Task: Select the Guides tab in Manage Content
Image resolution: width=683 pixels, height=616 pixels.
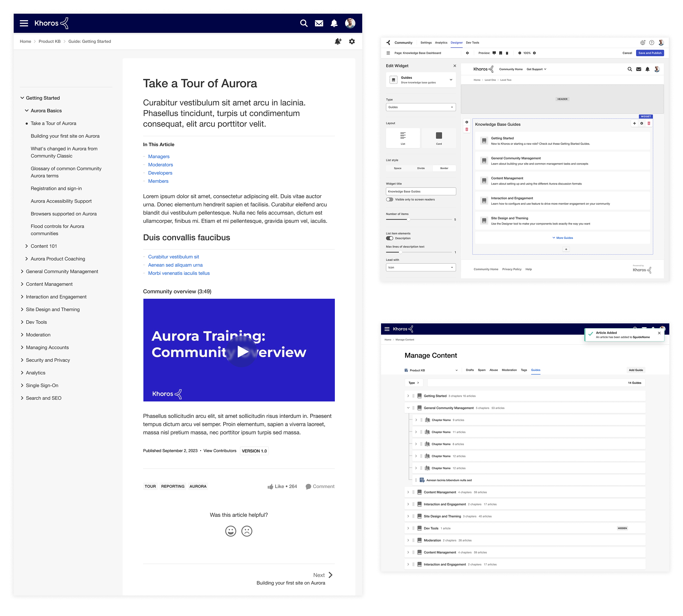Action: pos(535,370)
